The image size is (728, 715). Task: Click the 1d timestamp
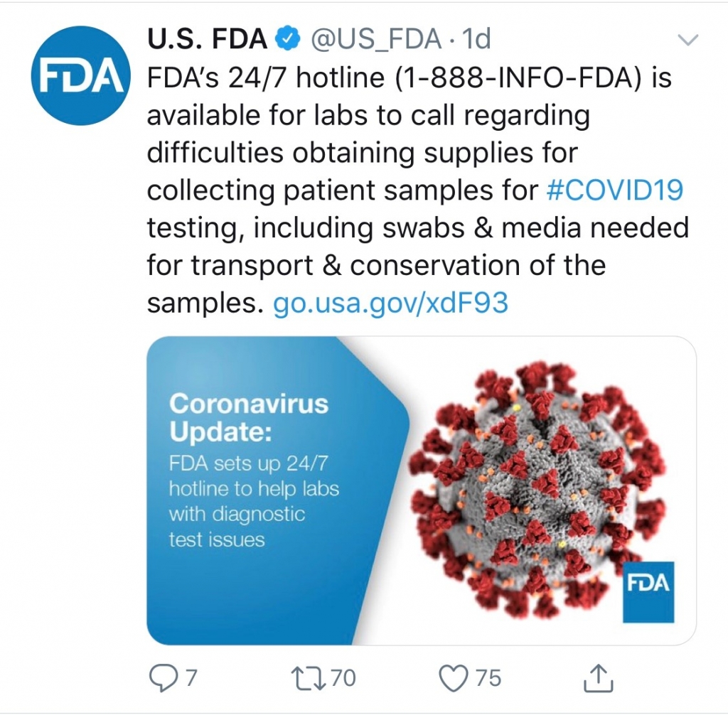(x=476, y=39)
